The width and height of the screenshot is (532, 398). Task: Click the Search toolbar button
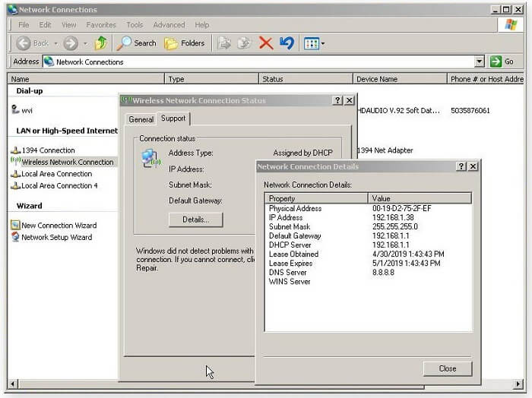click(136, 43)
